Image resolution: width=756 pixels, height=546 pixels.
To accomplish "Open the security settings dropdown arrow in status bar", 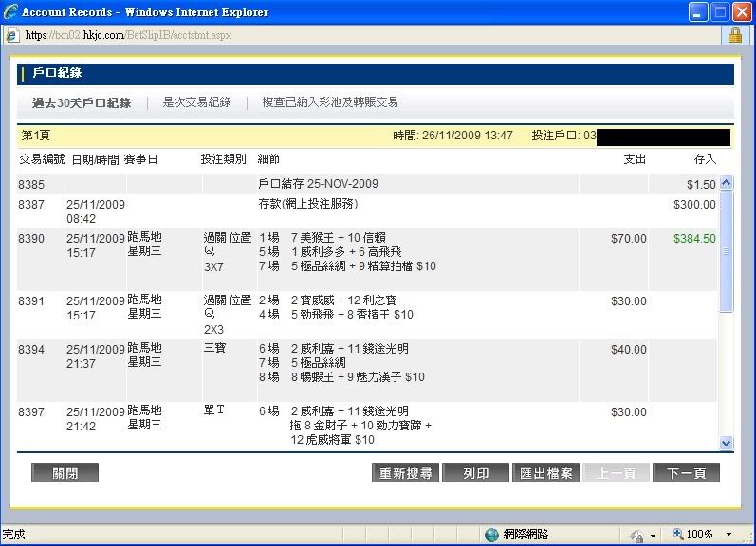I will click(x=654, y=536).
